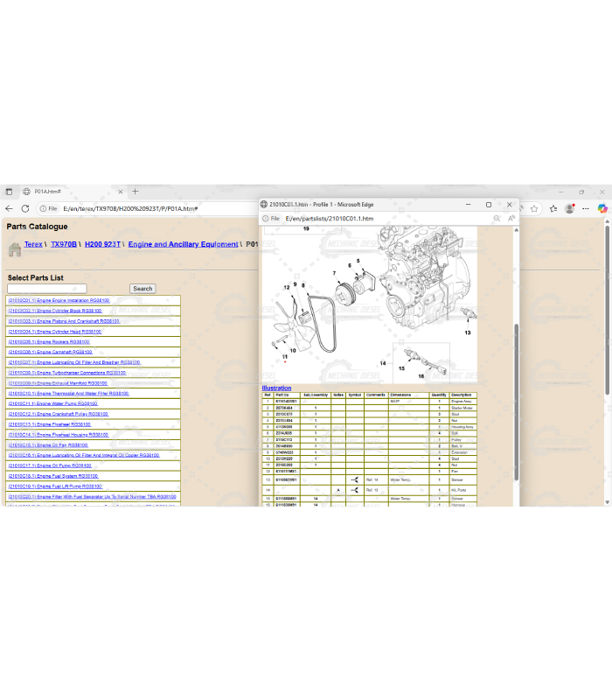This screenshot has width=612, height=700.
Task: Click the parts list search input field
Action: click(x=47, y=289)
